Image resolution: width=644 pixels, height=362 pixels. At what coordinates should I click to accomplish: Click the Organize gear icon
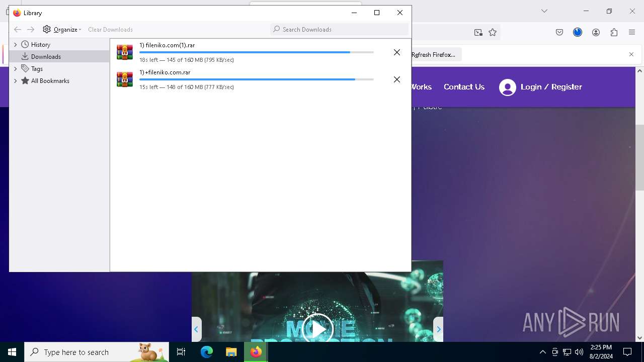coord(47,29)
